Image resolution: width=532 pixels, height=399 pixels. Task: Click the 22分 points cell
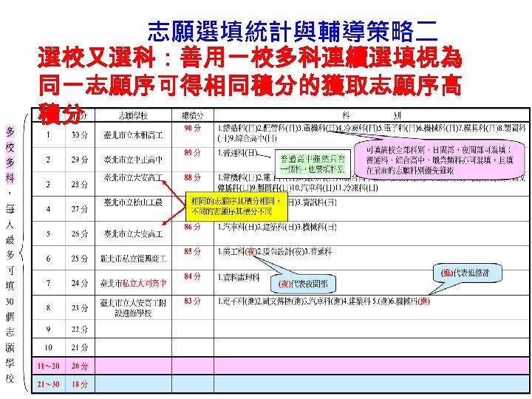pyautogui.click(x=80, y=329)
